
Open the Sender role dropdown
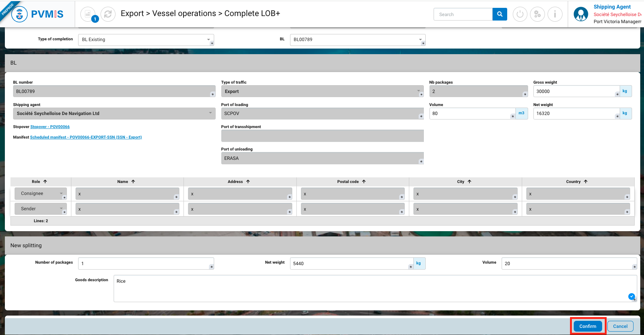click(41, 209)
